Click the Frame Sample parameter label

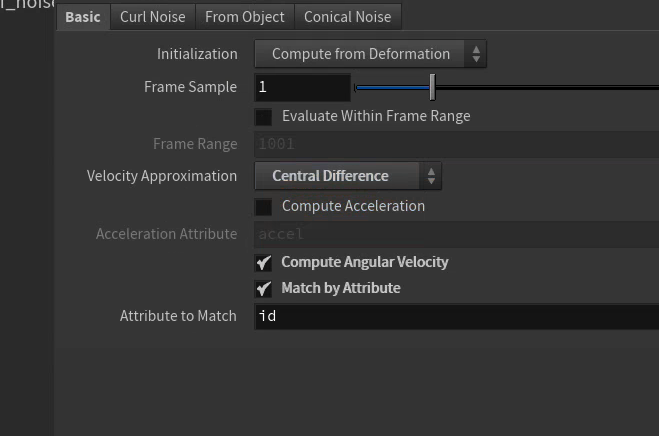(x=190, y=87)
